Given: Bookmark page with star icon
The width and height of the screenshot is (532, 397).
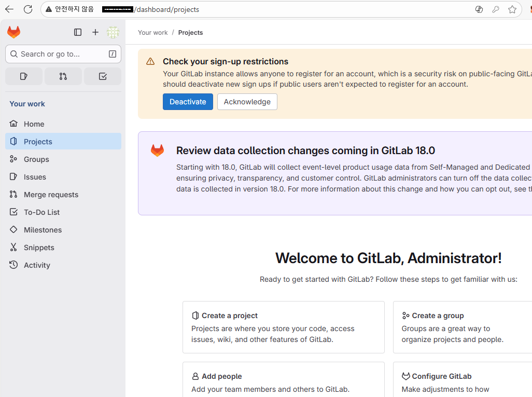Looking at the screenshot, I should (x=512, y=9).
